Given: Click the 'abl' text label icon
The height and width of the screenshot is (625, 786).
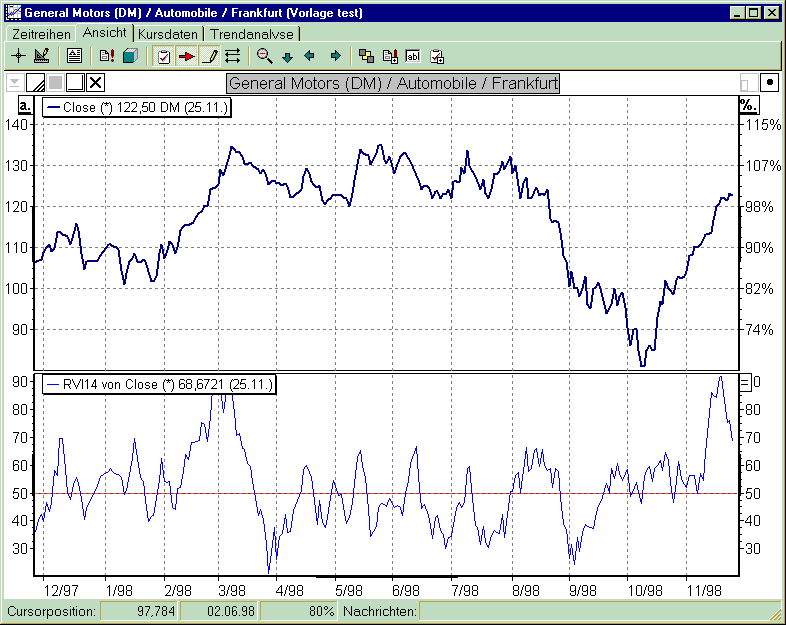Looking at the screenshot, I should pyautogui.click(x=412, y=56).
